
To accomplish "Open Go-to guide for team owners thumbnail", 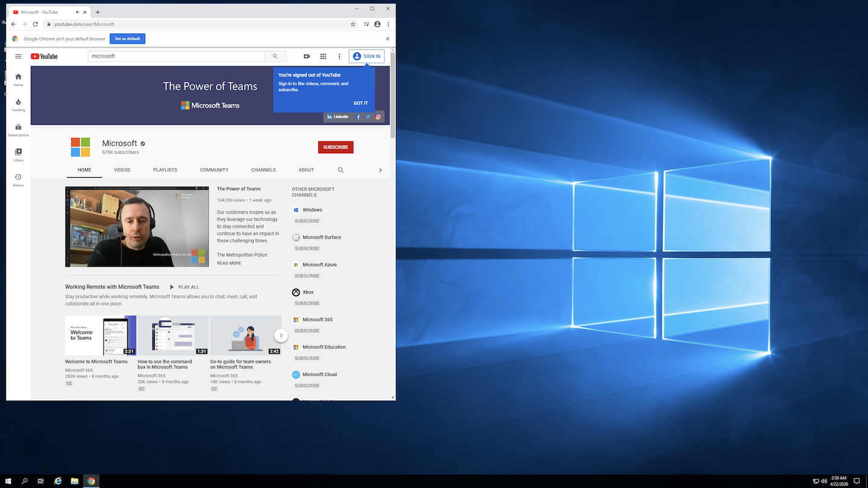I will (246, 336).
